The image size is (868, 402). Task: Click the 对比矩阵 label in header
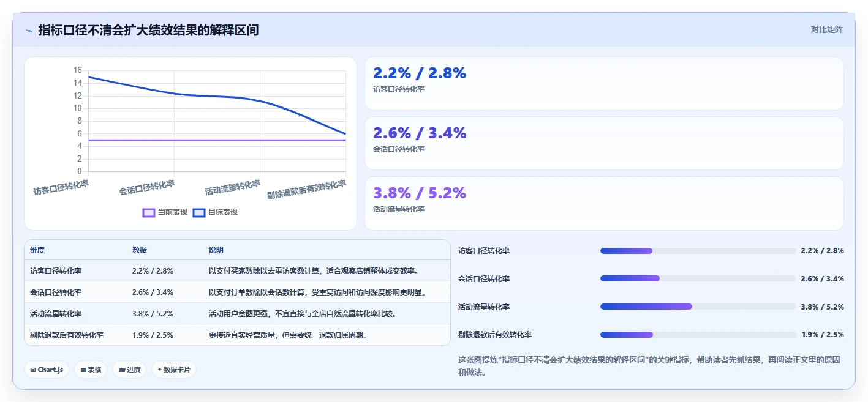pos(826,29)
